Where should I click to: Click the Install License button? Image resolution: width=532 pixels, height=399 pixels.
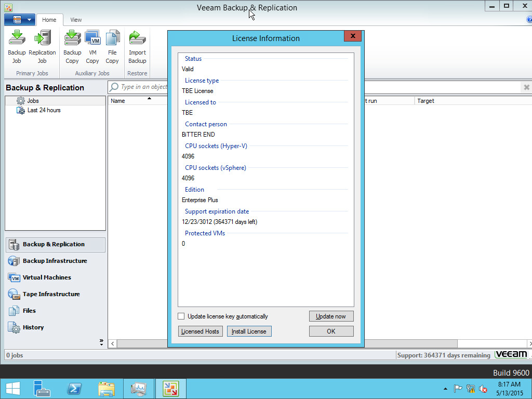pyautogui.click(x=249, y=331)
